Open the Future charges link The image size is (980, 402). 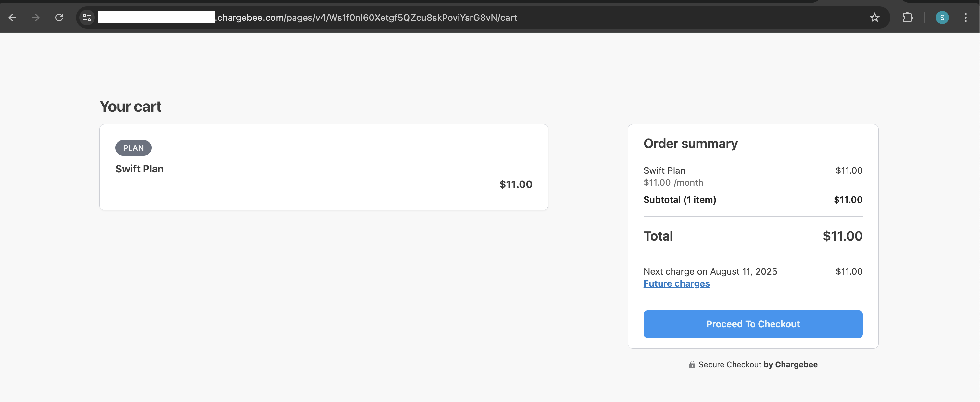(x=676, y=283)
